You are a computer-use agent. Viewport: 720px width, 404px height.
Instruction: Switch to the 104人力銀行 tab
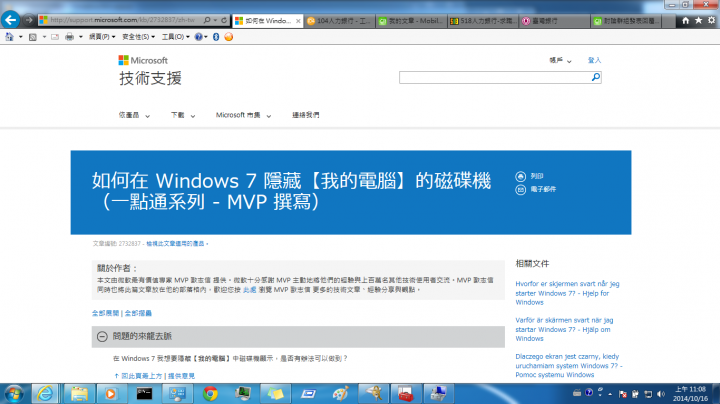click(x=339, y=21)
